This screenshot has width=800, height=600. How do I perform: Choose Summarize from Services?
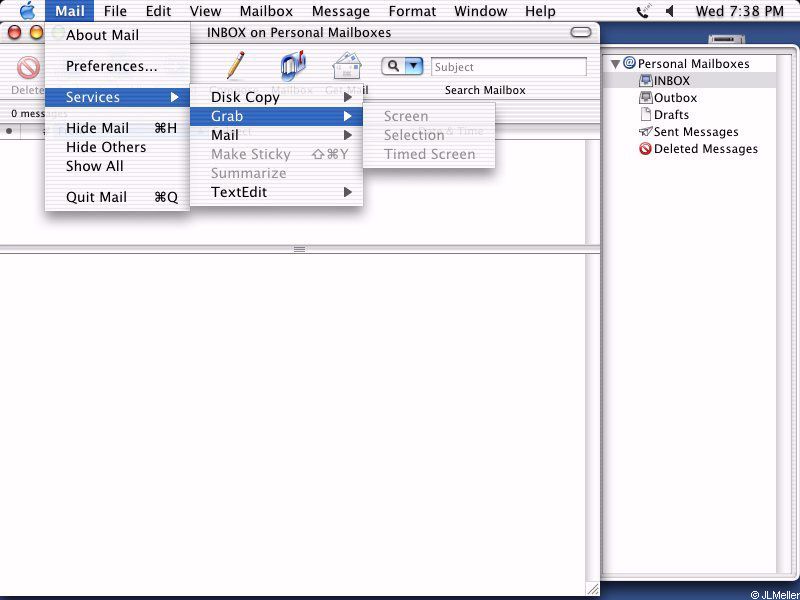[277, 173]
